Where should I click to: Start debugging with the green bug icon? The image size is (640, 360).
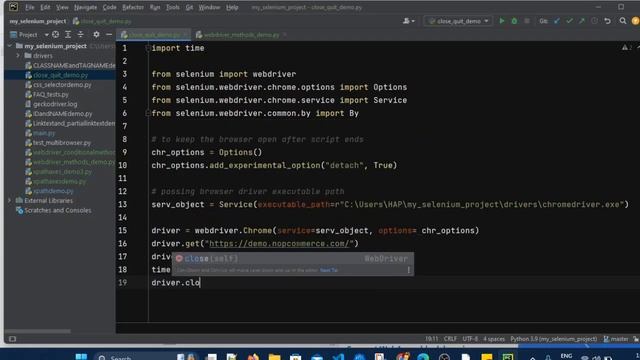[514, 21]
